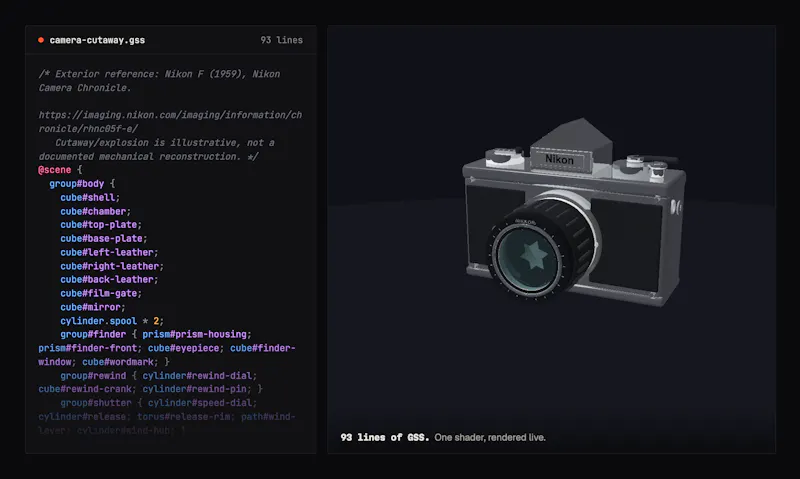Select the cube#chamber line
Image resolution: width=800 pixels, height=479 pixels.
(x=95, y=211)
